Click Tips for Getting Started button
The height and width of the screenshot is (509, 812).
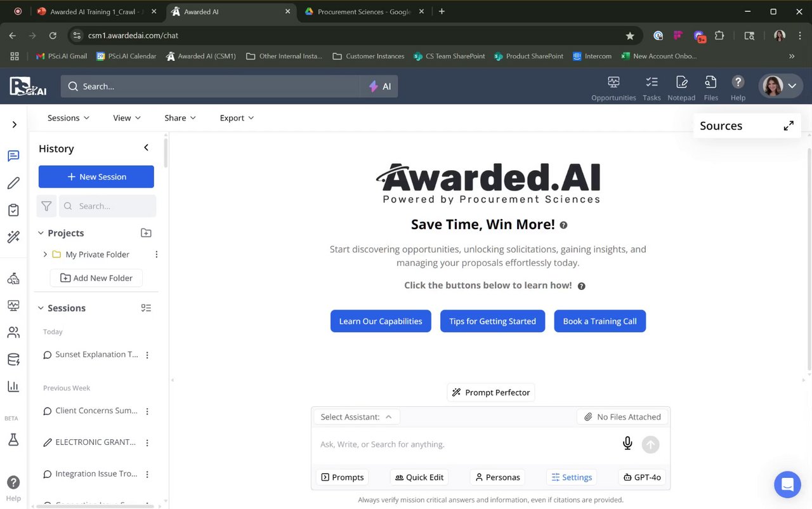pos(492,321)
